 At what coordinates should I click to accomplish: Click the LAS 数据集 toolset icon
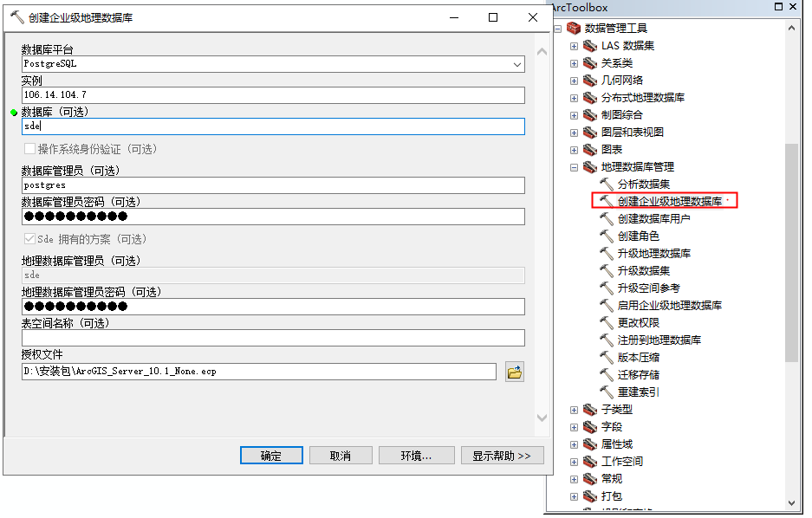click(x=590, y=46)
